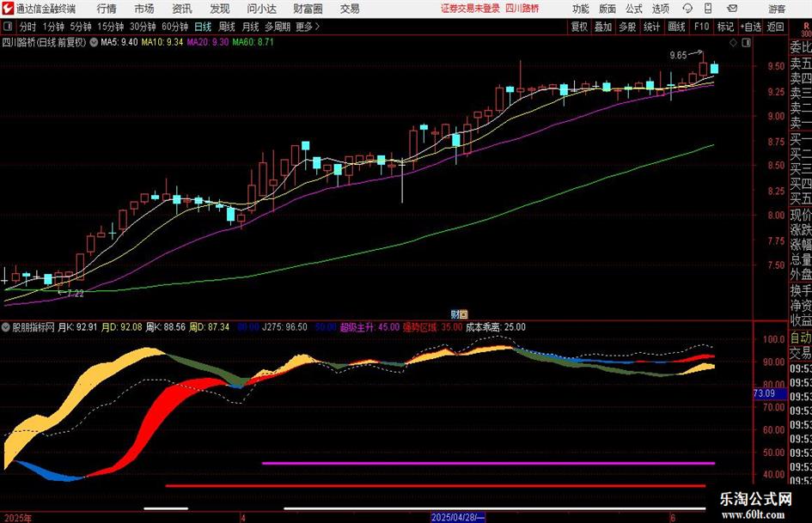Select the 多周期 multi-period tab
812x523 pixels.
click(x=277, y=27)
